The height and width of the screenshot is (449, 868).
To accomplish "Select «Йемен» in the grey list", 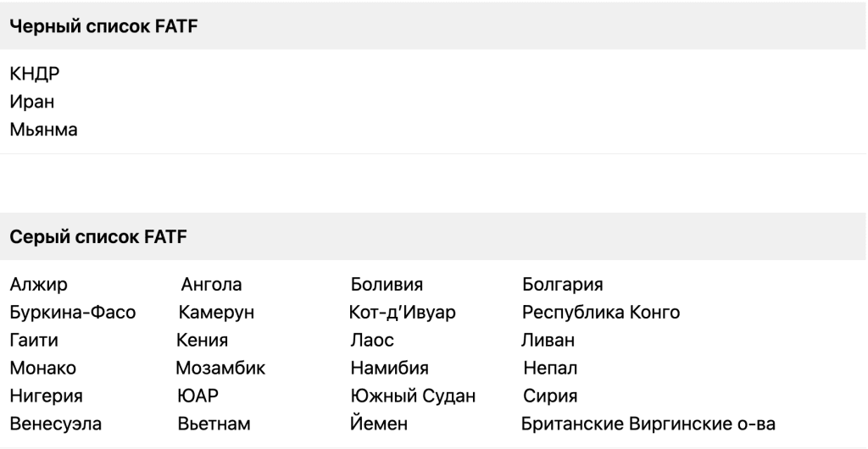I will pyautogui.click(x=379, y=423).
